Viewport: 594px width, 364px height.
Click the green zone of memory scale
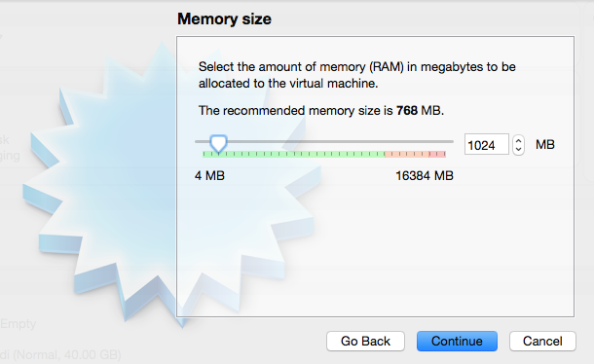[x=293, y=154]
